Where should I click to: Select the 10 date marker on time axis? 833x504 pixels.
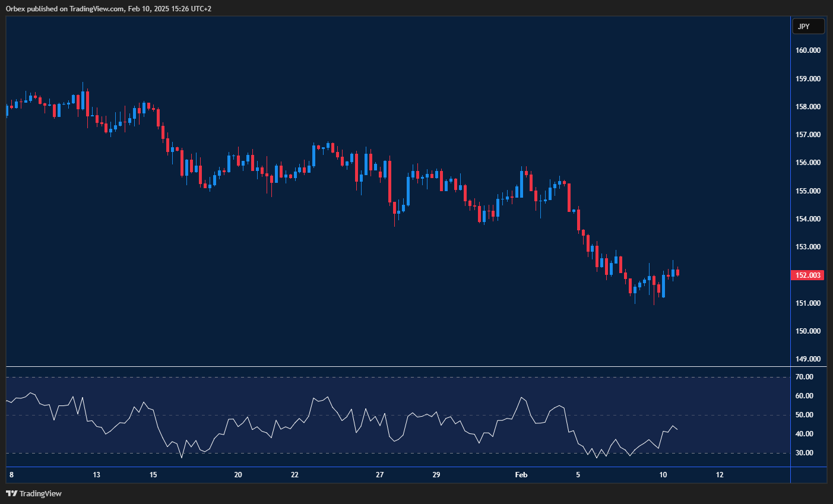(x=663, y=475)
